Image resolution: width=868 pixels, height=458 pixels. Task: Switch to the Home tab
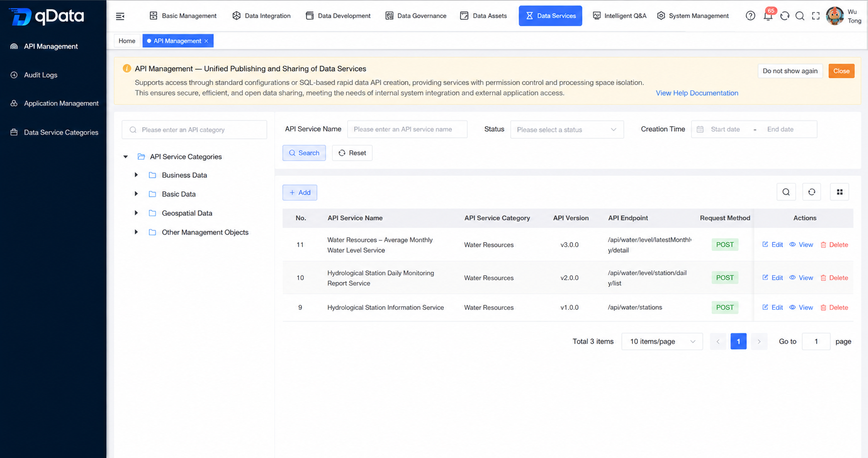click(127, 41)
